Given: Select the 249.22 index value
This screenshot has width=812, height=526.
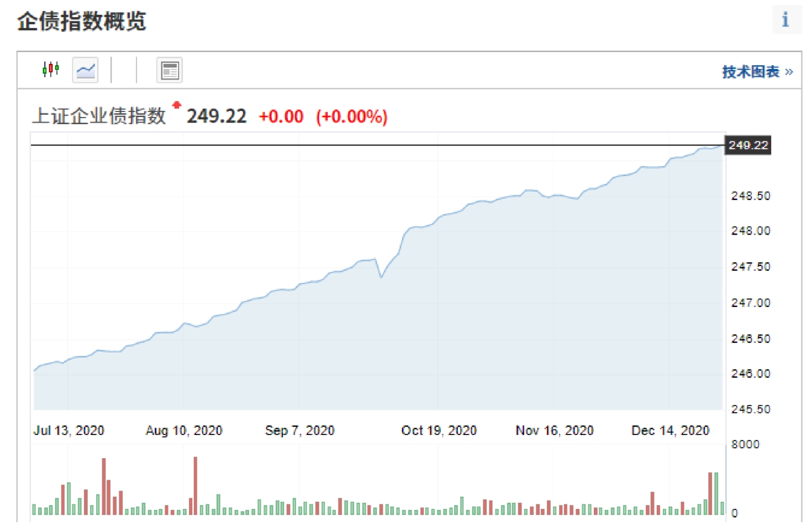Looking at the screenshot, I should pyautogui.click(x=217, y=116).
